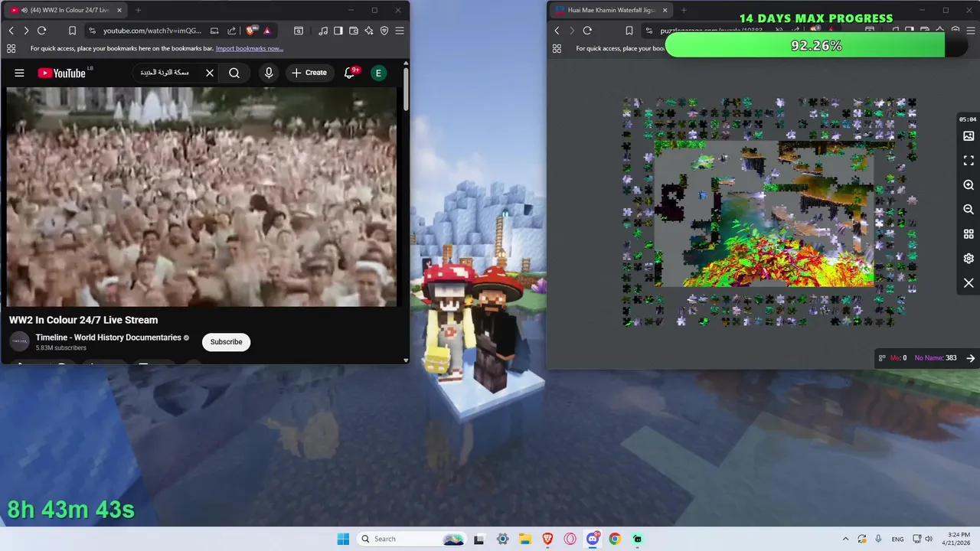Open YouTube guide hamburger menu
Viewport: 980px width, 551px height.
pyautogui.click(x=19, y=73)
